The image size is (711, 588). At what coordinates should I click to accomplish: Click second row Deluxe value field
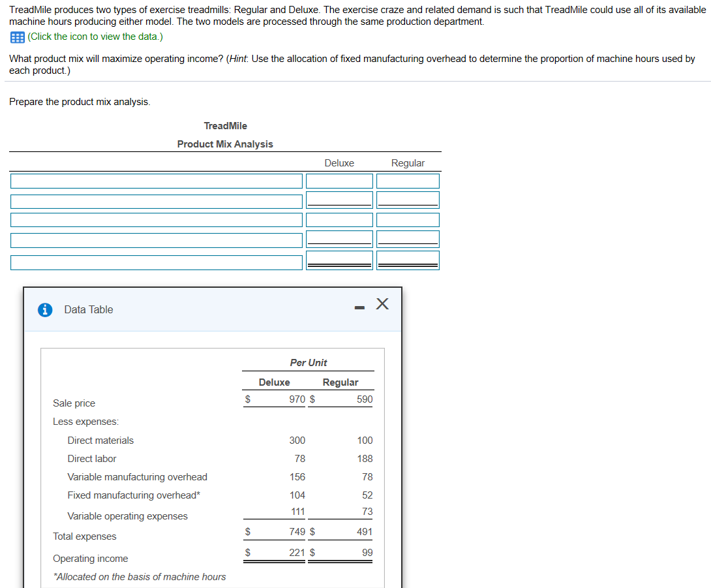[339, 200]
